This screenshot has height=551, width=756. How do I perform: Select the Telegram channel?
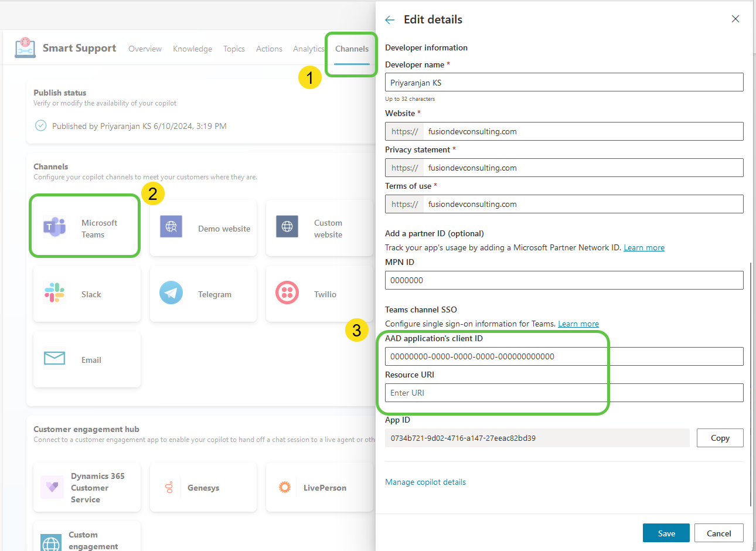pos(203,294)
